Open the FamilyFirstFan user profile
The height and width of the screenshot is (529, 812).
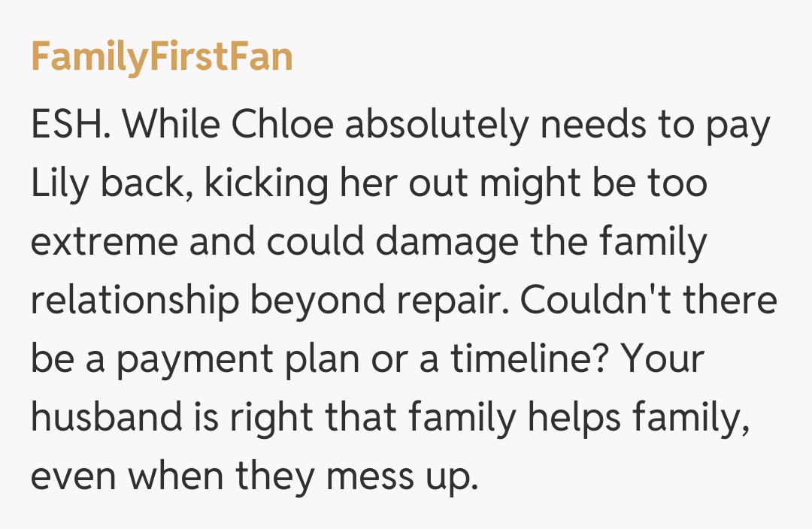162,58
